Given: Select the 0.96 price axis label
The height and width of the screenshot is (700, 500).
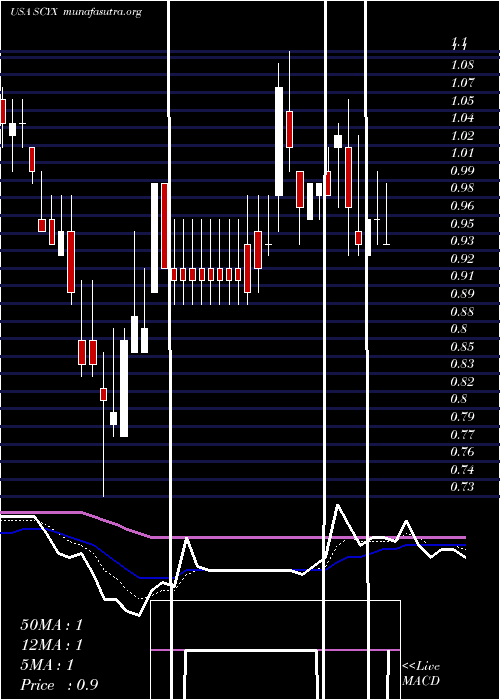Looking at the screenshot, I should click(462, 206).
